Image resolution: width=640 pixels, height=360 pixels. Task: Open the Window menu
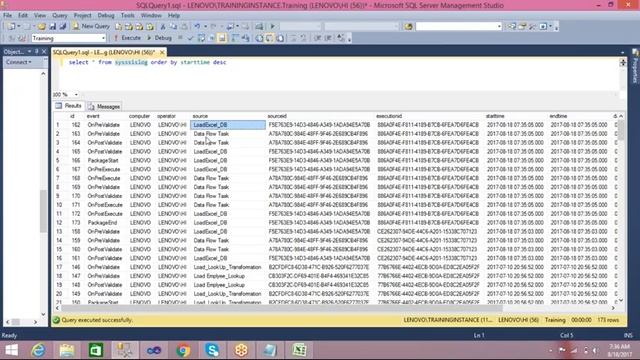pyautogui.click(x=151, y=16)
